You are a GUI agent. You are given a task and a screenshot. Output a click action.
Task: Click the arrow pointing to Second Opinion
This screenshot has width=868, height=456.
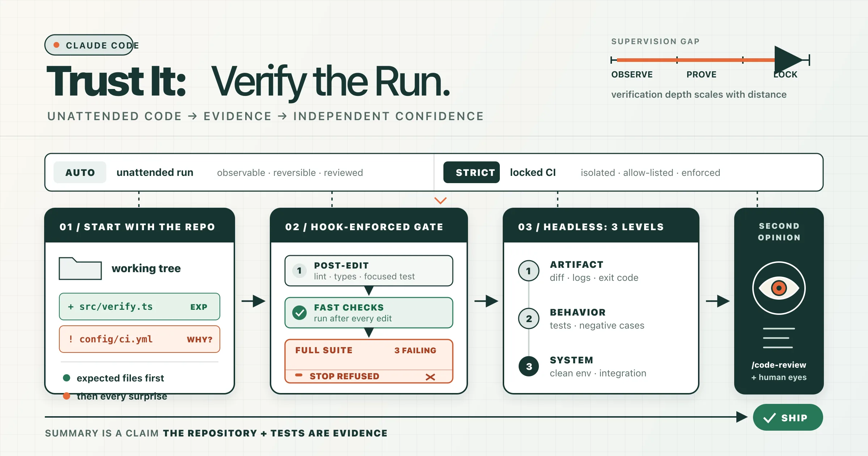click(718, 301)
